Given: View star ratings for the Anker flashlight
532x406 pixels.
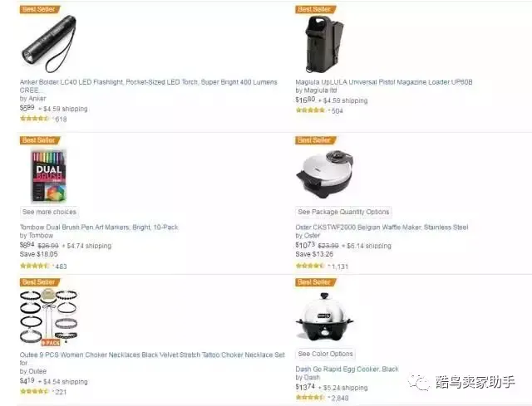Looking at the screenshot, I should point(35,118).
